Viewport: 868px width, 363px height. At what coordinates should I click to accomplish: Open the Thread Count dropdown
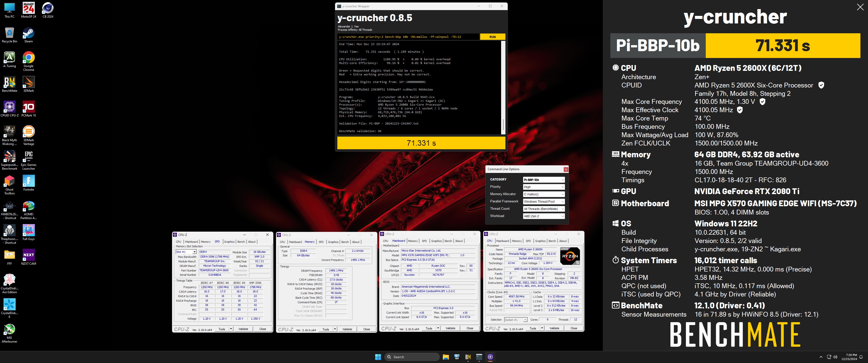[x=544, y=209]
